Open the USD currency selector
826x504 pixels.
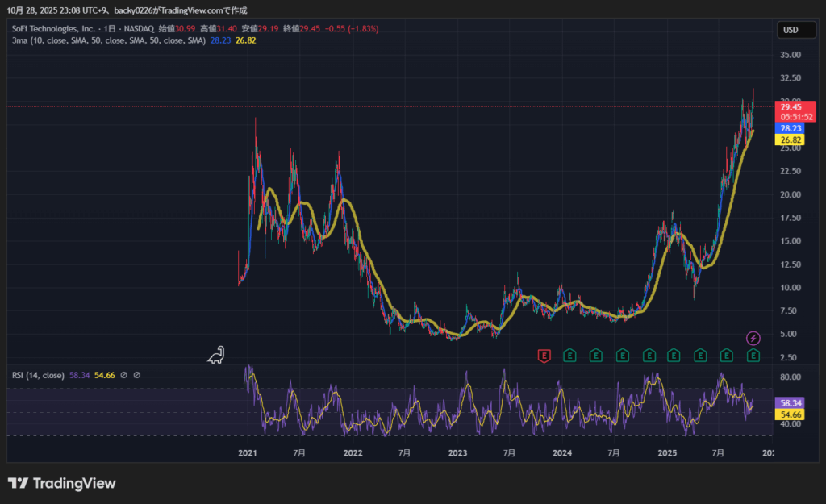pos(791,30)
